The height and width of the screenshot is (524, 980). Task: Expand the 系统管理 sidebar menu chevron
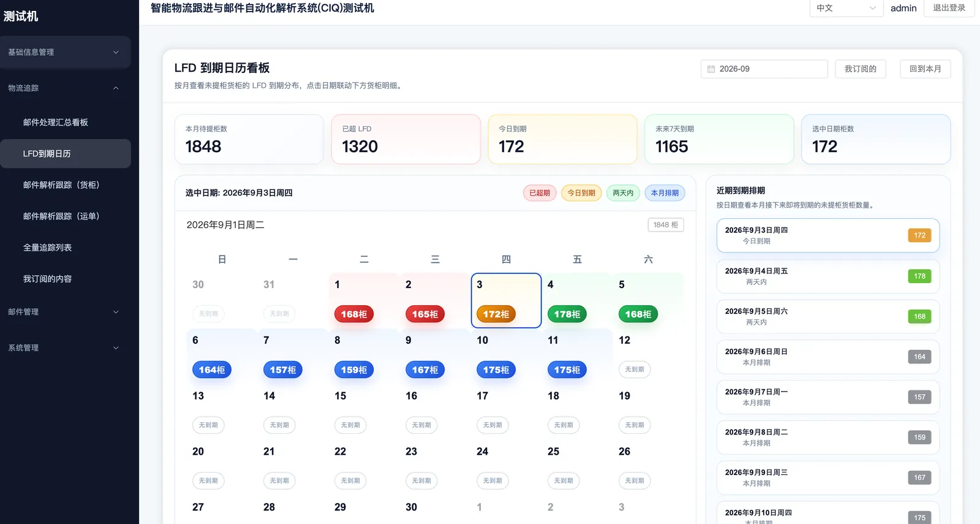pos(116,348)
